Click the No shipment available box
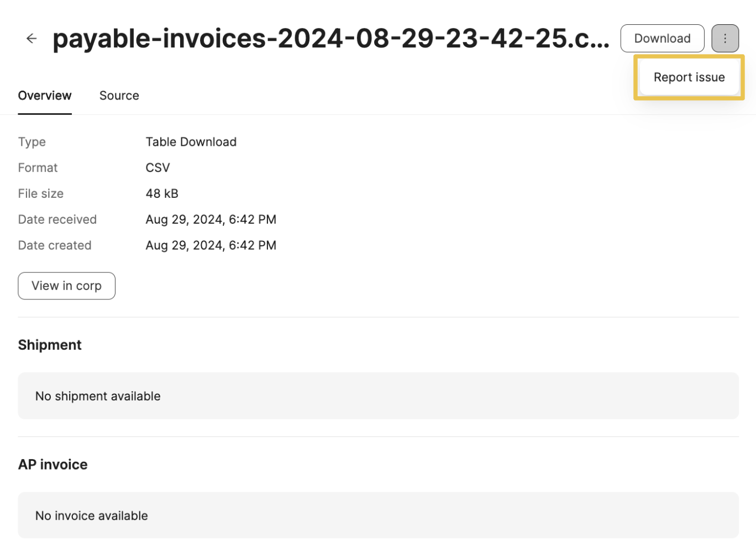This screenshot has height=548, width=756. coord(378,396)
